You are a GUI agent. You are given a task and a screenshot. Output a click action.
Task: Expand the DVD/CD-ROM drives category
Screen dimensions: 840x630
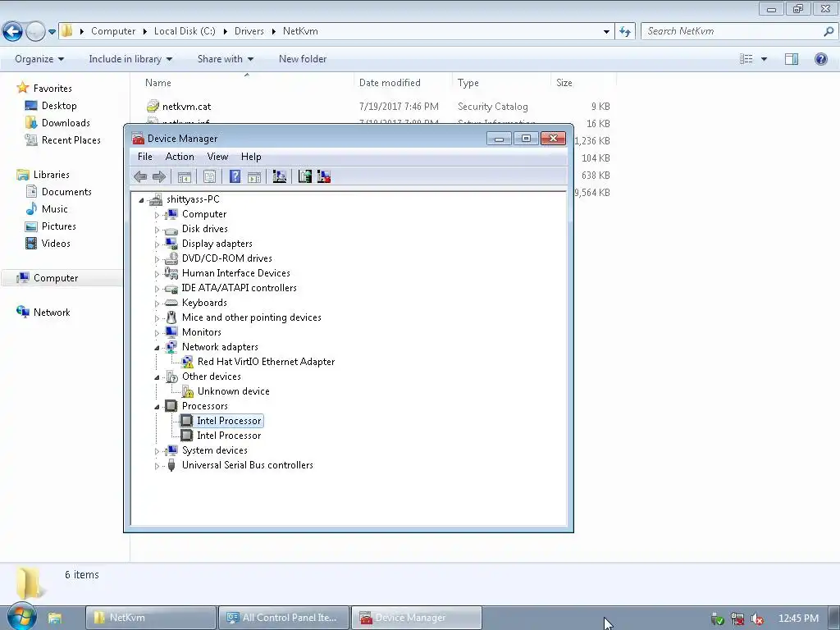(157, 259)
